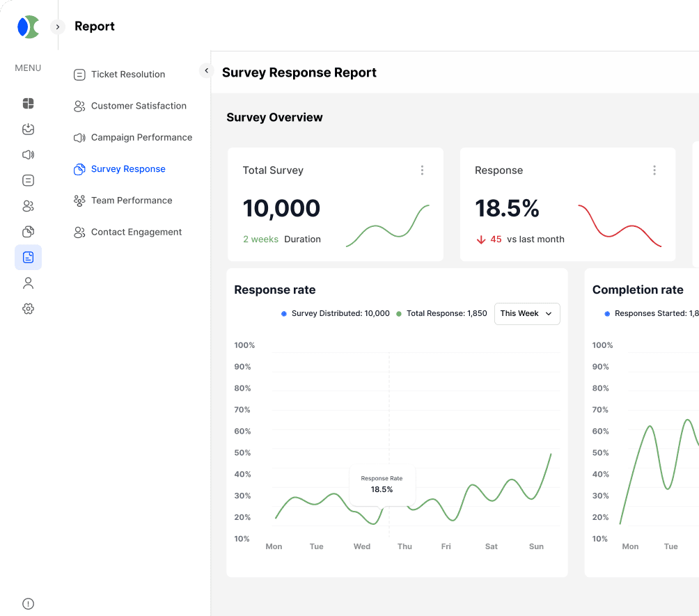Expand sidebar with the chevron next to Report

(x=58, y=26)
